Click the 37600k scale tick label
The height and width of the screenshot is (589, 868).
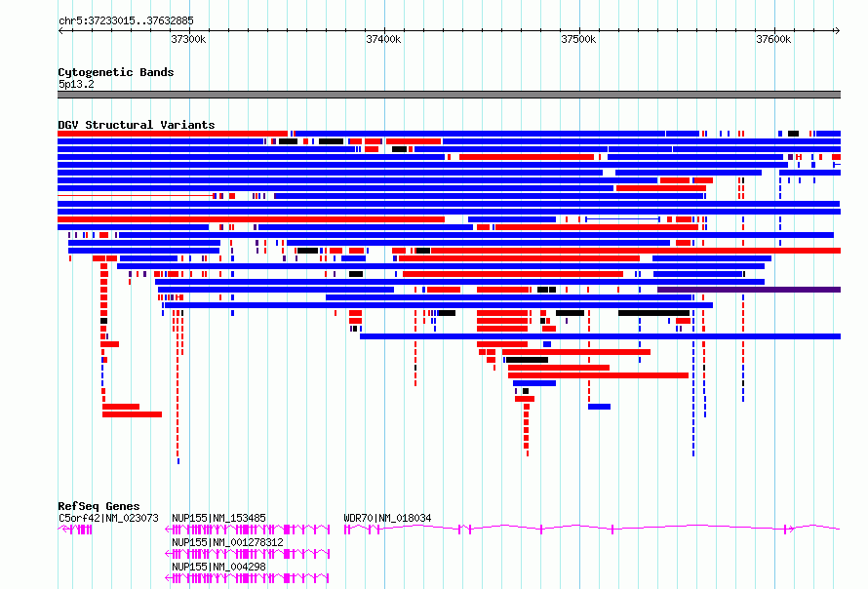[x=773, y=39]
